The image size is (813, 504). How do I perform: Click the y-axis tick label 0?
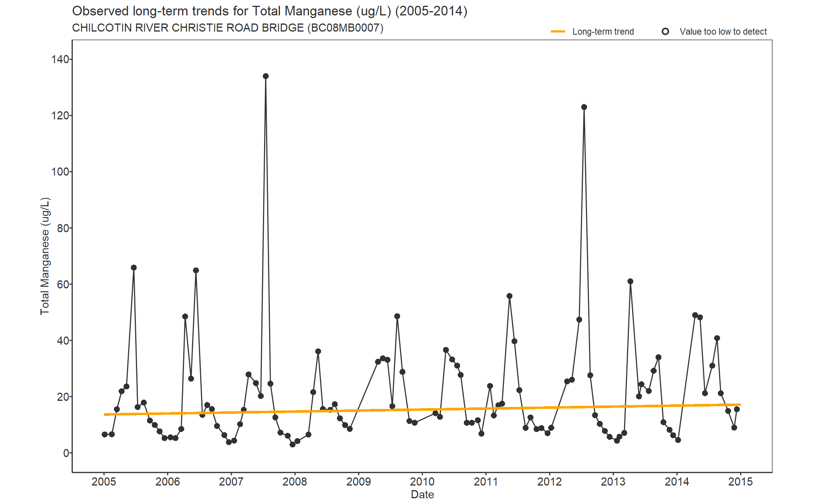pyautogui.click(x=66, y=453)
